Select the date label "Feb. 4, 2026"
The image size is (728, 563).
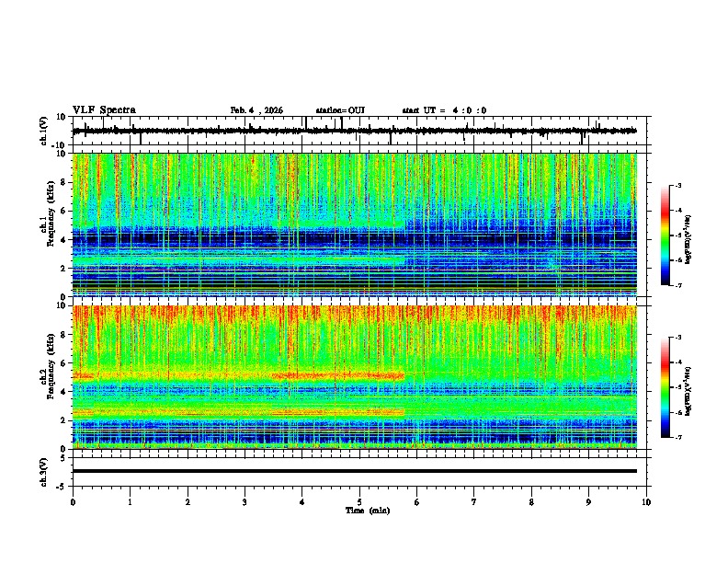click(x=256, y=110)
